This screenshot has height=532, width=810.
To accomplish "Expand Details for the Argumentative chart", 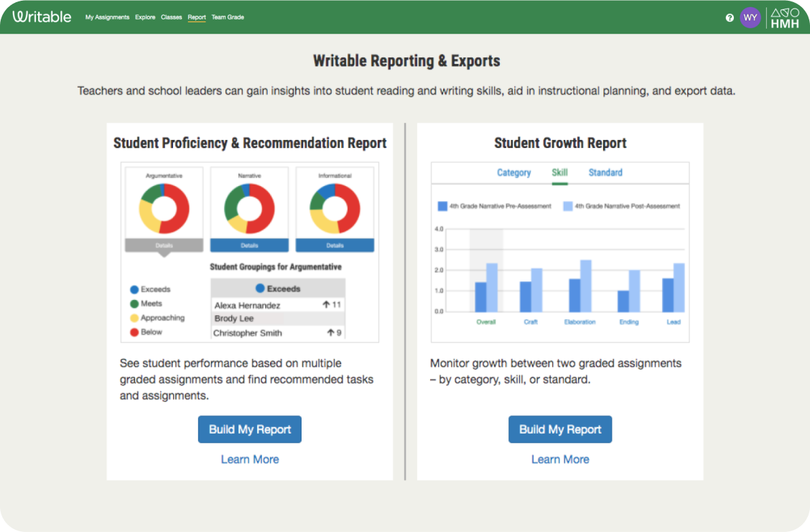I will (x=164, y=244).
